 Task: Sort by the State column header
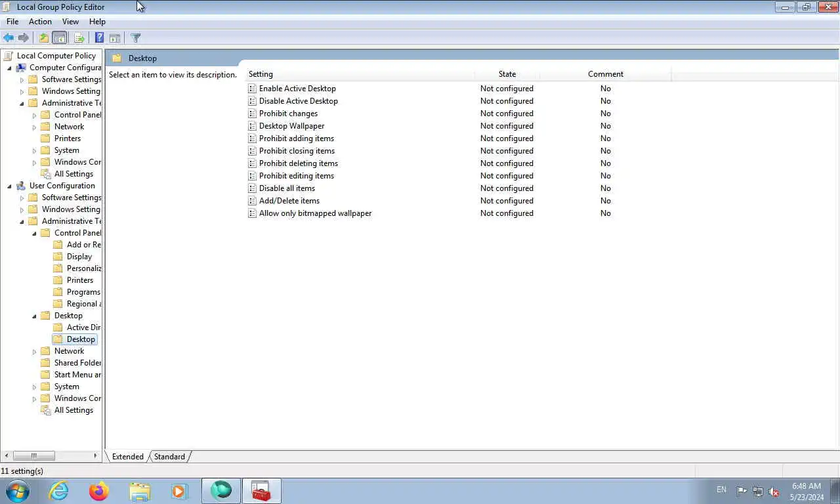(x=507, y=74)
